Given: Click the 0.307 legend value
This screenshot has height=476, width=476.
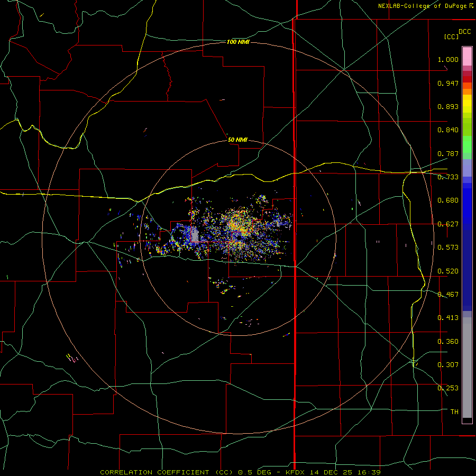Looking at the screenshot, I should 448,365.
